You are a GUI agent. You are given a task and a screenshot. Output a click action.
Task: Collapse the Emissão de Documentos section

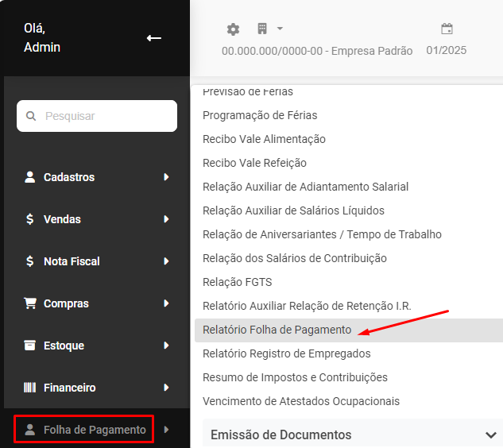[490, 434]
